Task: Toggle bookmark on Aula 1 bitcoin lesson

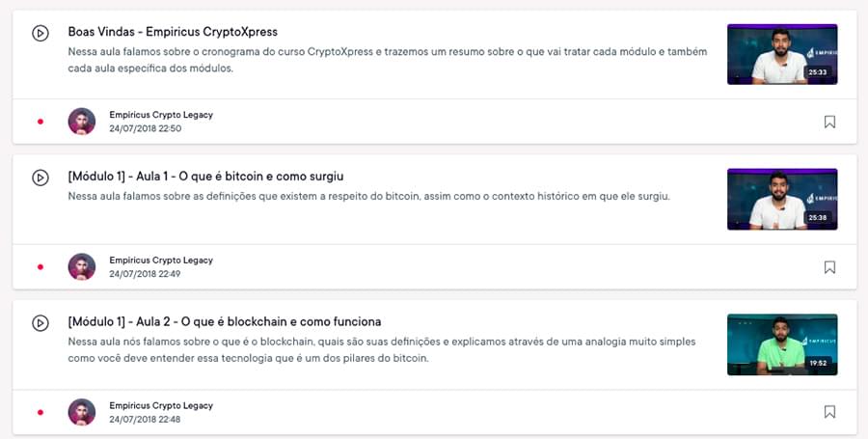Action: (x=829, y=267)
